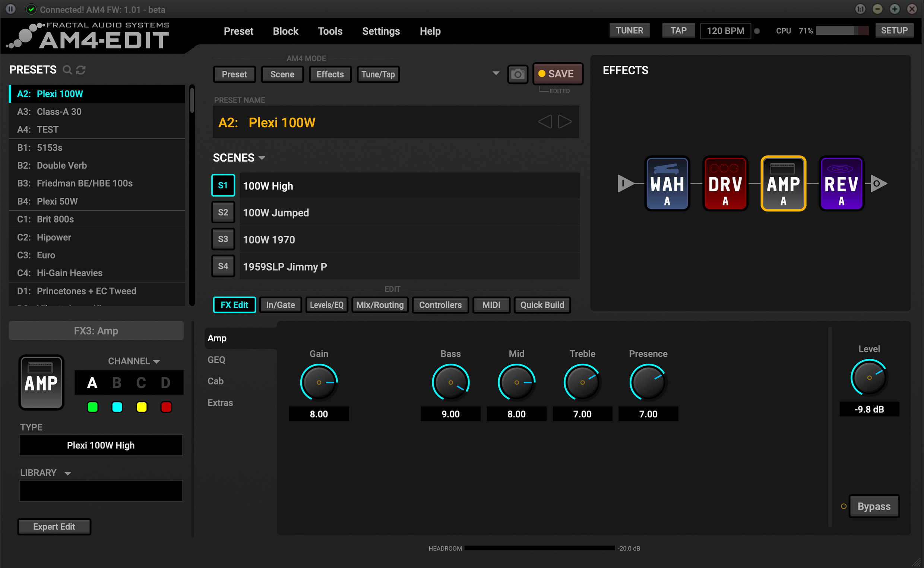Image resolution: width=924 pixels, height=568 pixels.
Task: Click the large AMP block icon
Action: [41, 382]
